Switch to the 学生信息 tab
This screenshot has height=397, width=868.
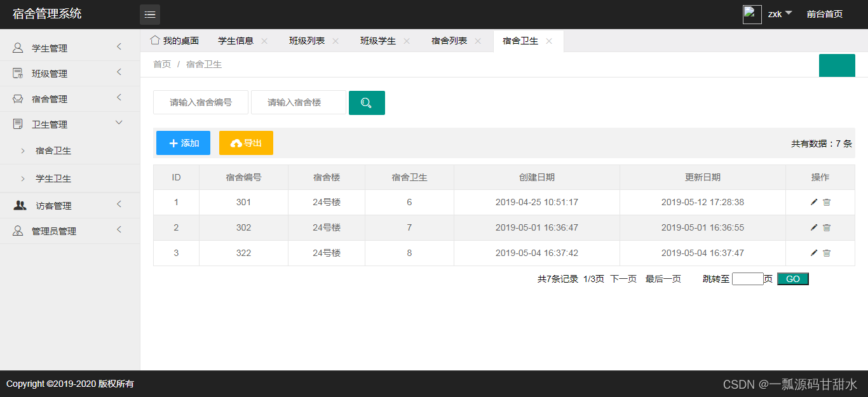point(236,41)
